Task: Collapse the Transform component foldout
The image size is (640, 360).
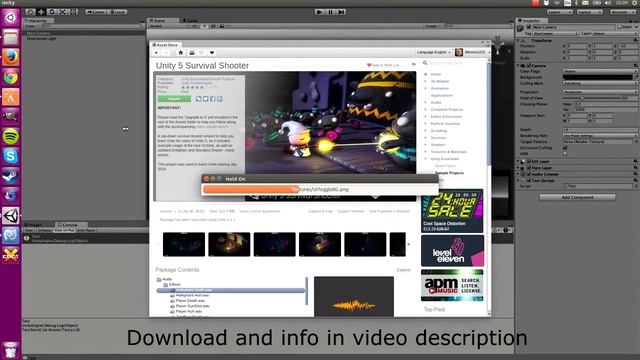Action: point(518,40)
